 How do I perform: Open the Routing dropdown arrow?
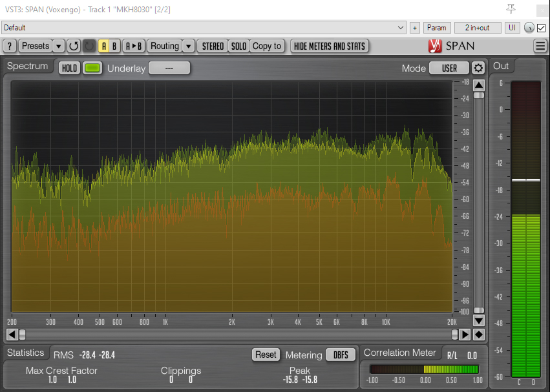188,46
